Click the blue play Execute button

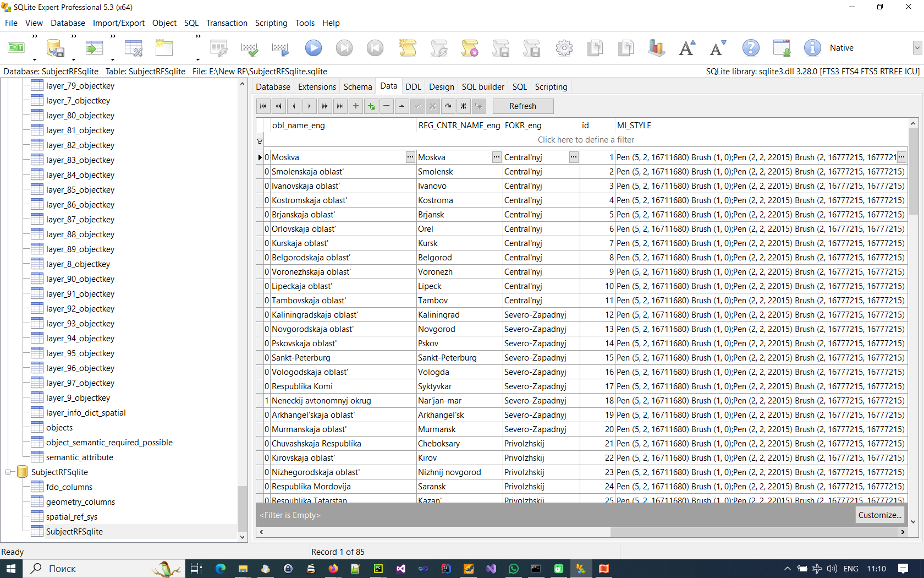[313, 48]
